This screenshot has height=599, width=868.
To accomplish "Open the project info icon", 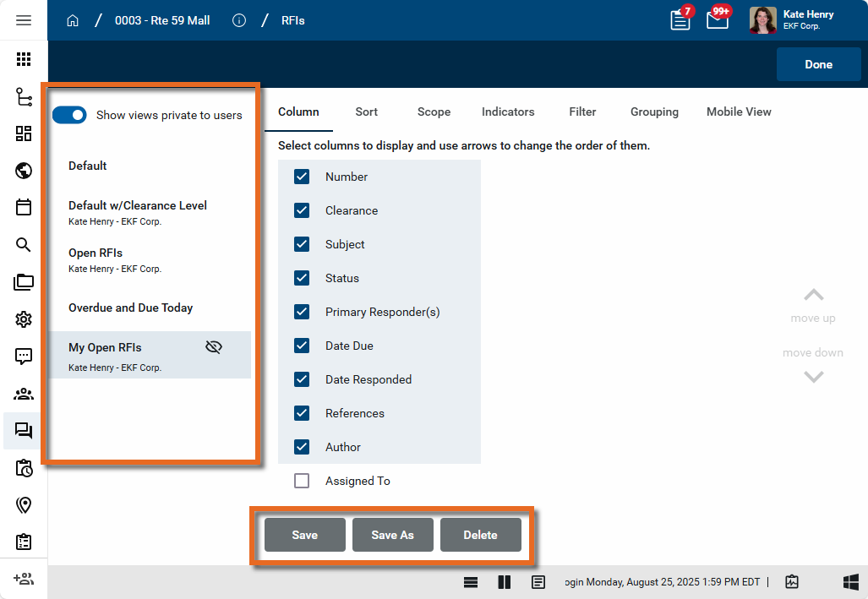I will coord(239,20).
